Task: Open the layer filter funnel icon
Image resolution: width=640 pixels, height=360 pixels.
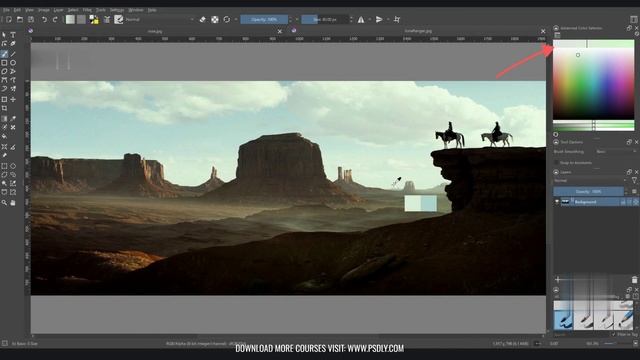Action: pos(634,180)
